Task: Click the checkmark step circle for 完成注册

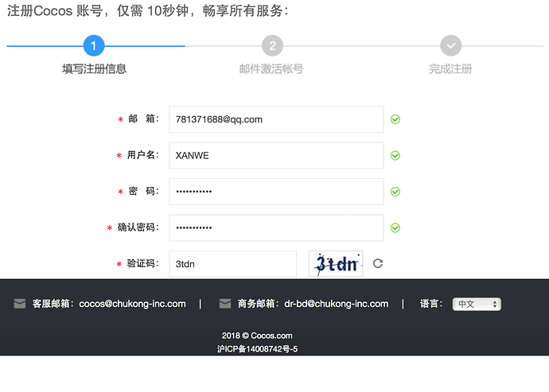Action: click(x=451, y=45)
